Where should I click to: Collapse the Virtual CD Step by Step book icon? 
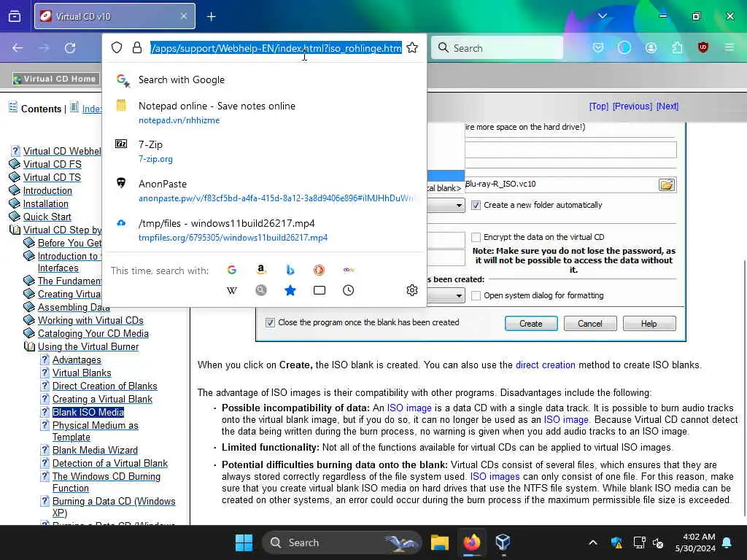(x=15, y=230)
